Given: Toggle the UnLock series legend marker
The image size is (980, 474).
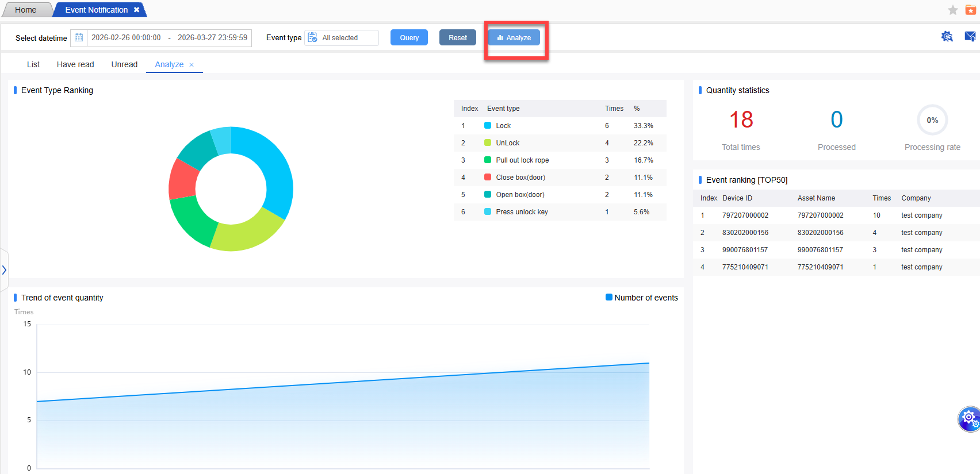Looking at the screenshot, I should [488, 143].
